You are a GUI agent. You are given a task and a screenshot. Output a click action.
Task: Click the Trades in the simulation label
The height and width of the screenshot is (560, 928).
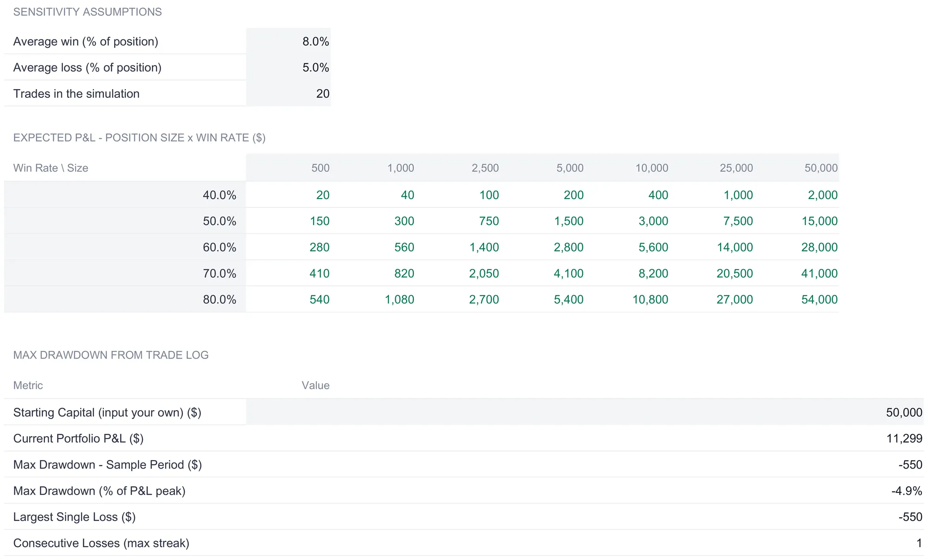[77, 93]
